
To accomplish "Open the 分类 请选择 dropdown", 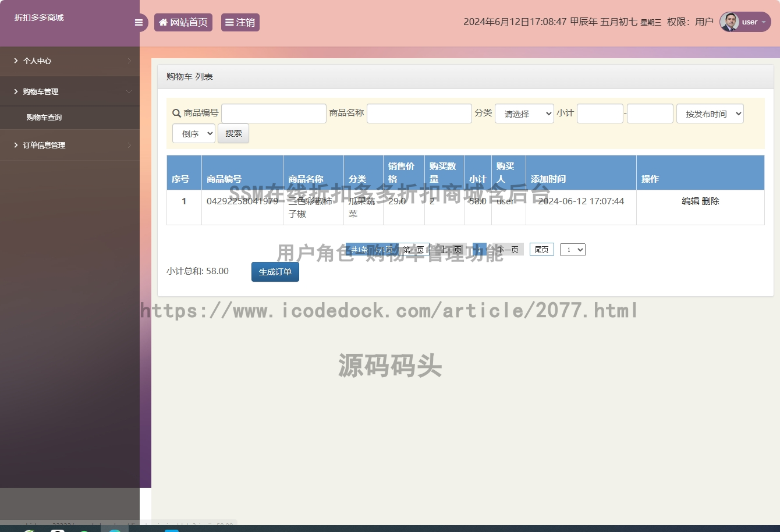I will (524, 114).
